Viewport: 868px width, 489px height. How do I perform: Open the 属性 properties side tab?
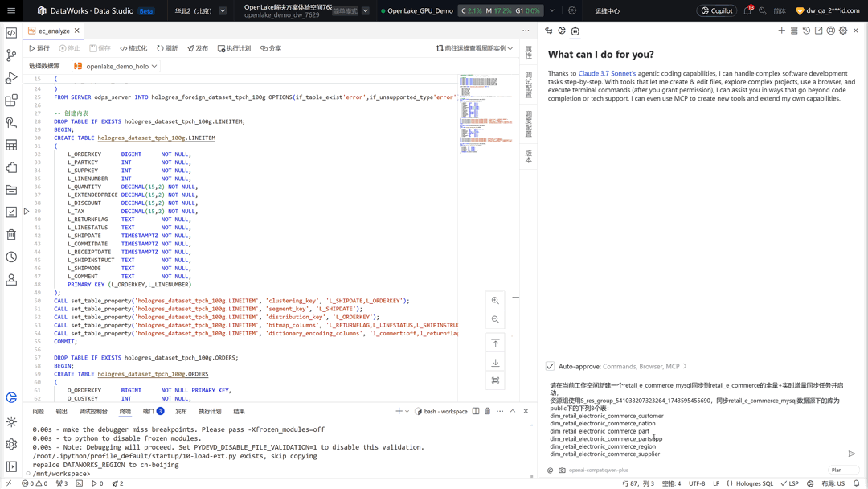click(x=529, y=52)
